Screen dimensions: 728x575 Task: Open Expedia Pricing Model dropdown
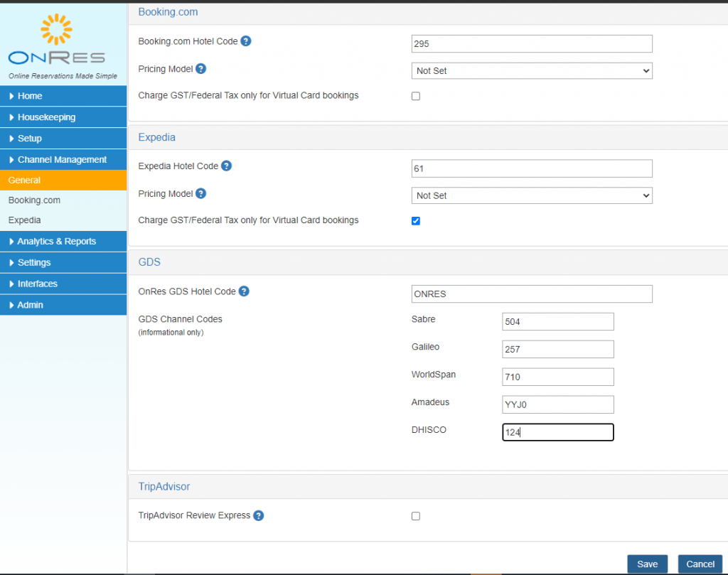pyautogui.click(x=532, y=195)
